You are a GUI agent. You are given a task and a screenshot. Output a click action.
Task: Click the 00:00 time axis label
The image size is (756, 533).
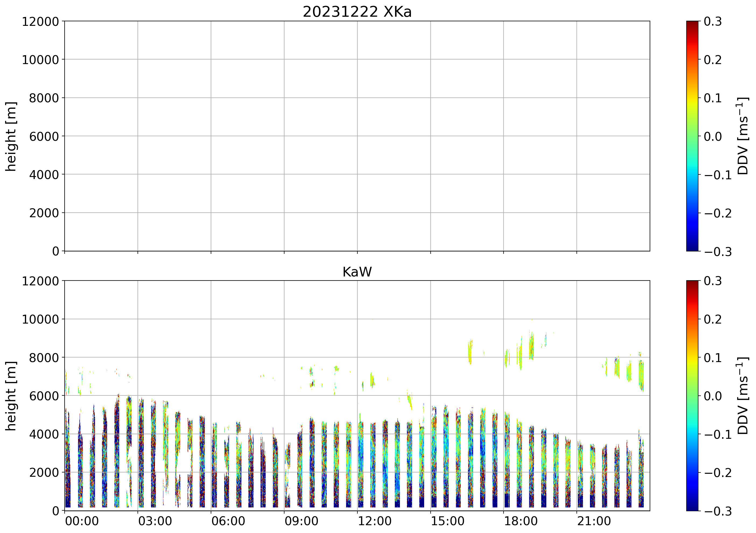82,521
